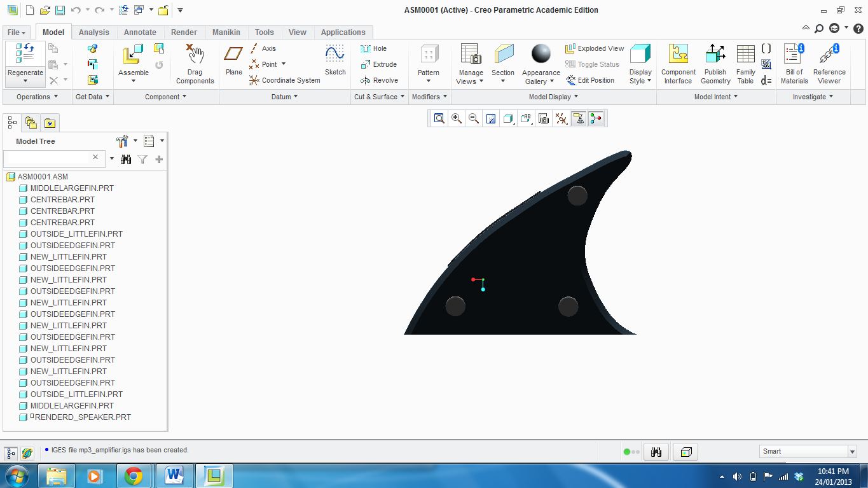Viewport: 868px width, 488px height.
Task: Select the Drag Components tool
Action: 195,64
